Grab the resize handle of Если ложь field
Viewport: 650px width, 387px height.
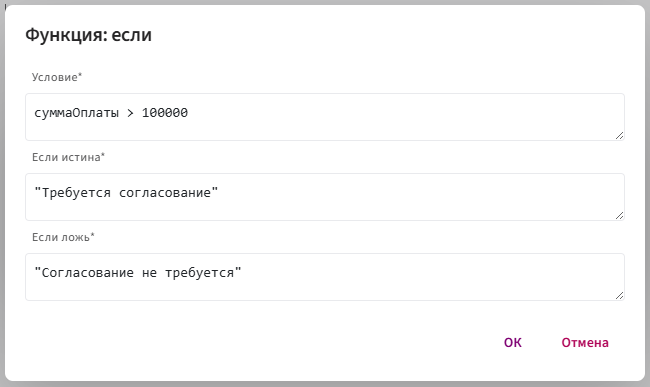pos(619,295)
